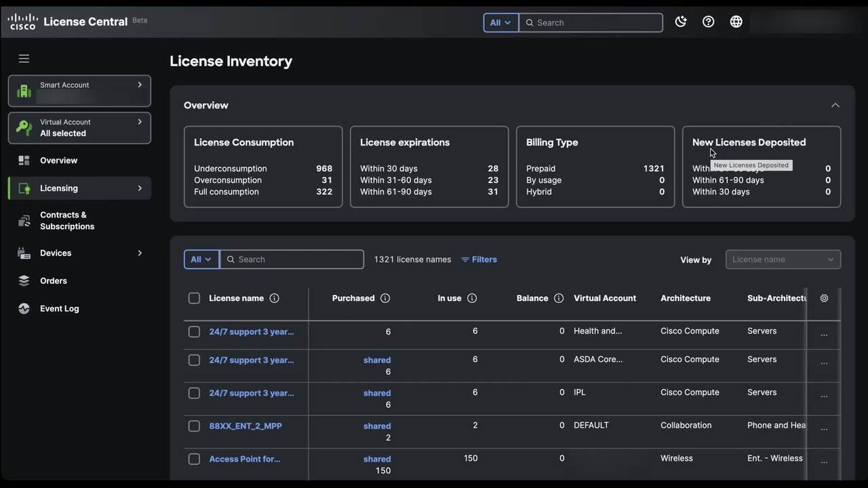Open table column settings gear icon
The height and width of the screenshot is (488, 868).
824,298
